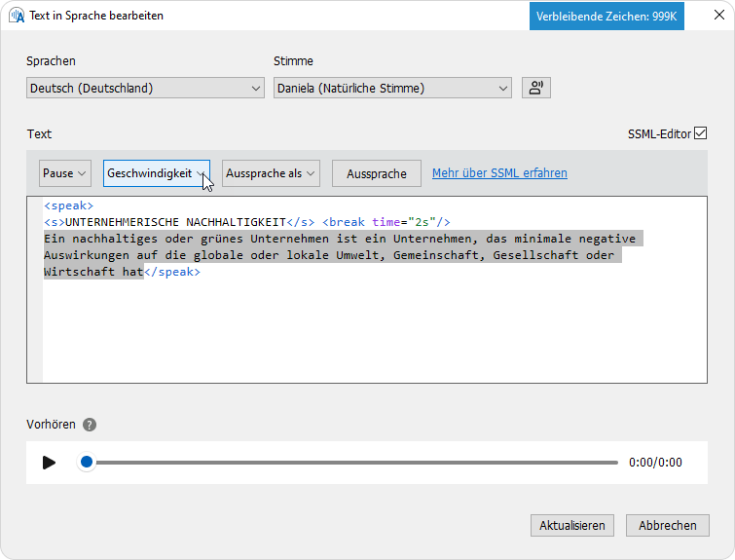
Task: Click the Aktualisieren button
Action: (x=573, y=525)
